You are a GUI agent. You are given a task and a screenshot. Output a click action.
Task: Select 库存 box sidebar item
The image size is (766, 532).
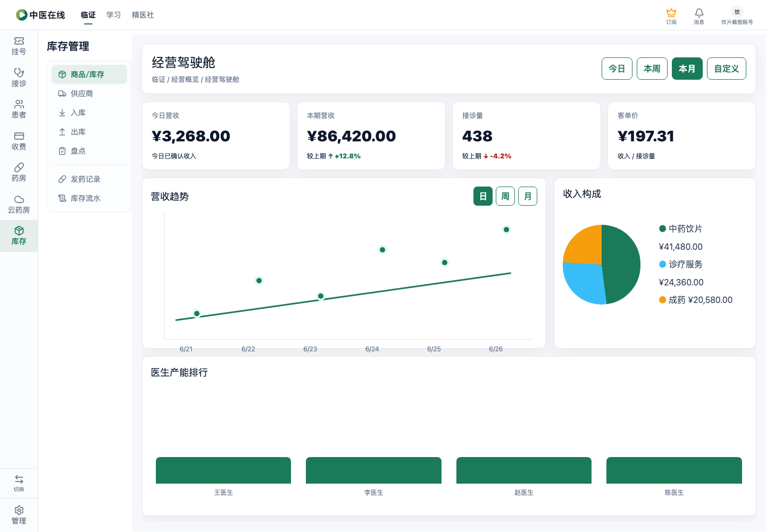click(19, 236)
